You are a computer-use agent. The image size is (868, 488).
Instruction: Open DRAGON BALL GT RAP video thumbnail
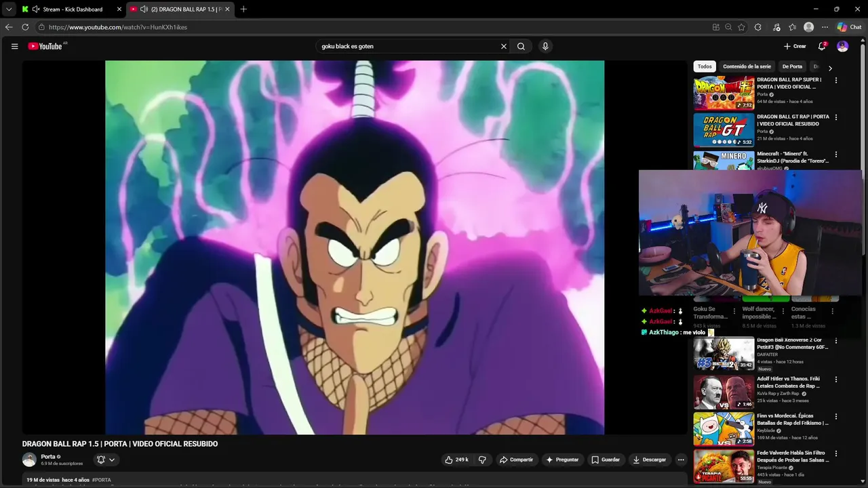click(724, 130)
